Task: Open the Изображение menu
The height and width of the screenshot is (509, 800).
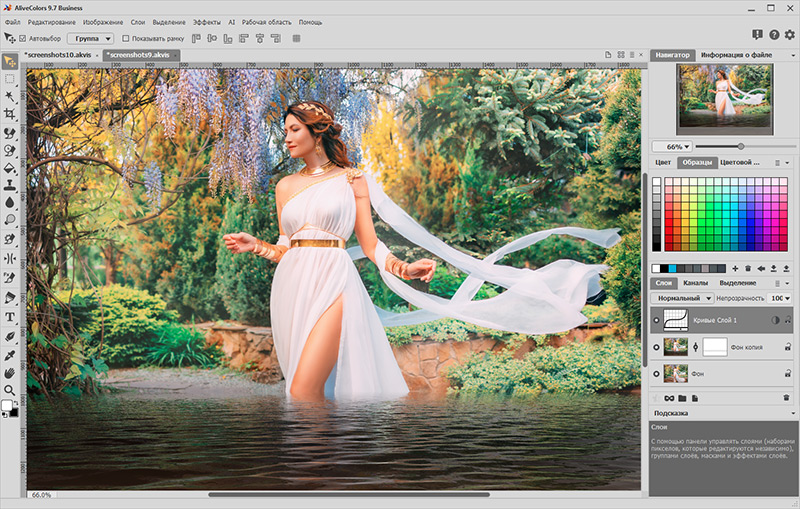Action: tap(103, 22)
